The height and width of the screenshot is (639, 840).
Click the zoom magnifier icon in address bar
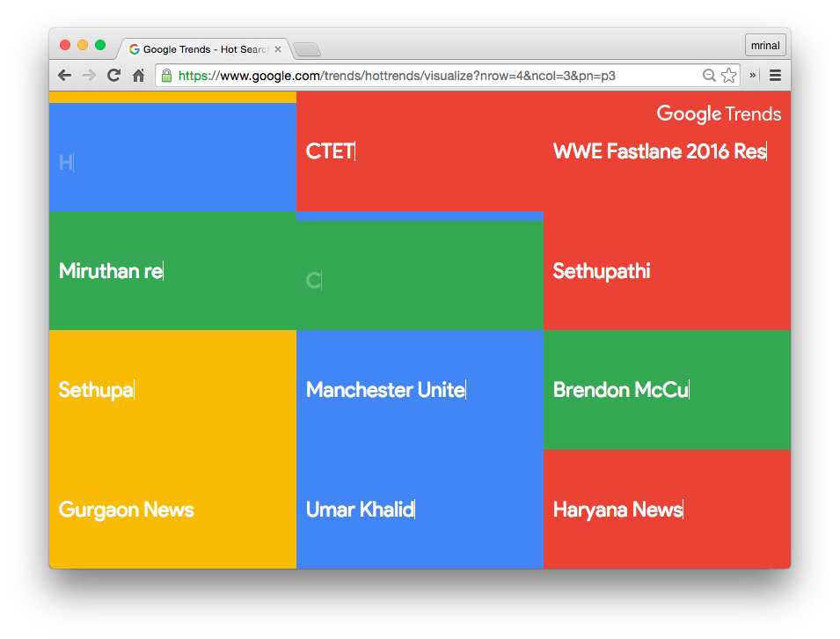click(x=709, y=76)
